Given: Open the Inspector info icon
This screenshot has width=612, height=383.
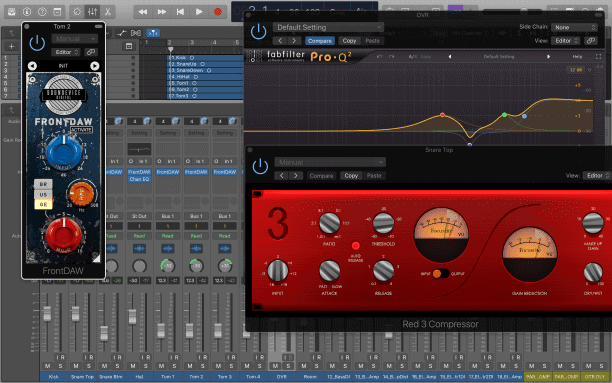Looking at the screenshot, I should click(27, 12).
